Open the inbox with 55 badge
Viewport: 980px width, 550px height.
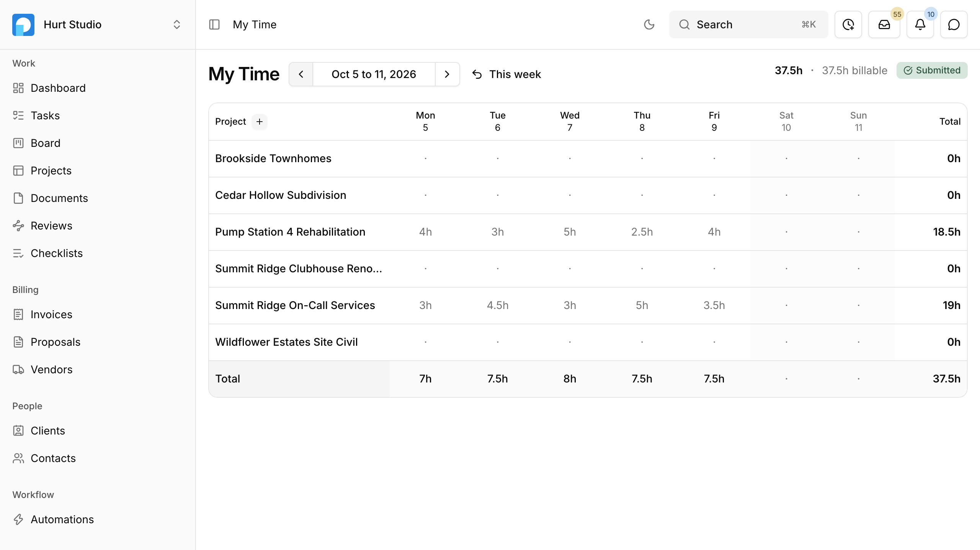(x=884, y=24)
